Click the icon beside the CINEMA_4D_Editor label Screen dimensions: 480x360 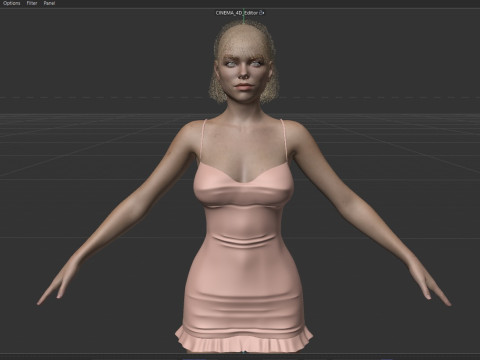pyautogui.click(x=262, y=13)
